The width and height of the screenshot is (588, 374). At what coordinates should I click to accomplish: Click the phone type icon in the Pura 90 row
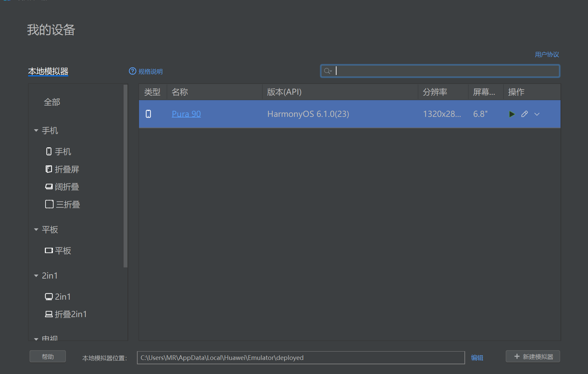pyautogui.click(x=148, y=114)
